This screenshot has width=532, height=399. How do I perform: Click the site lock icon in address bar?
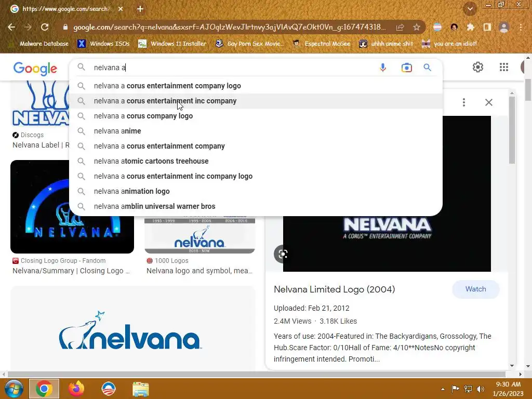pyautogui.click(x=65, y=27)
